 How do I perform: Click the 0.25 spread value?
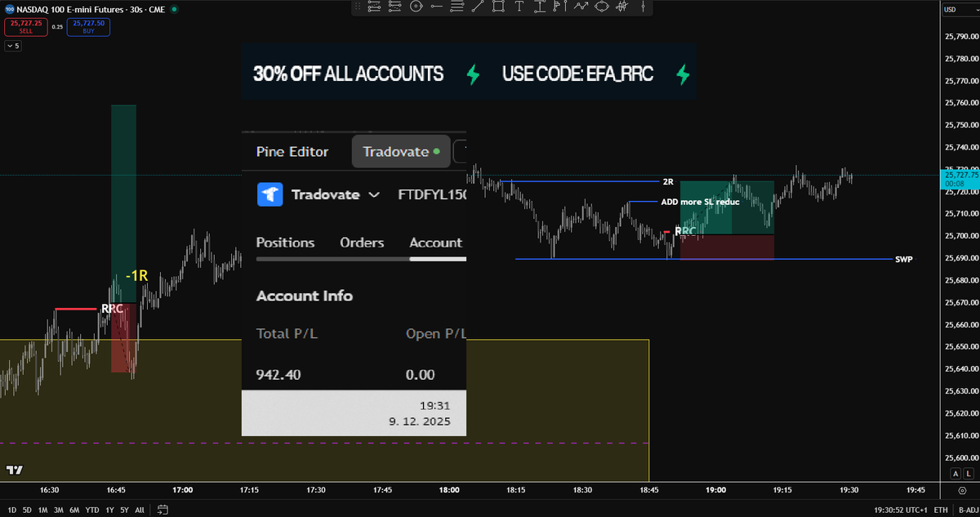coord(57,27)
